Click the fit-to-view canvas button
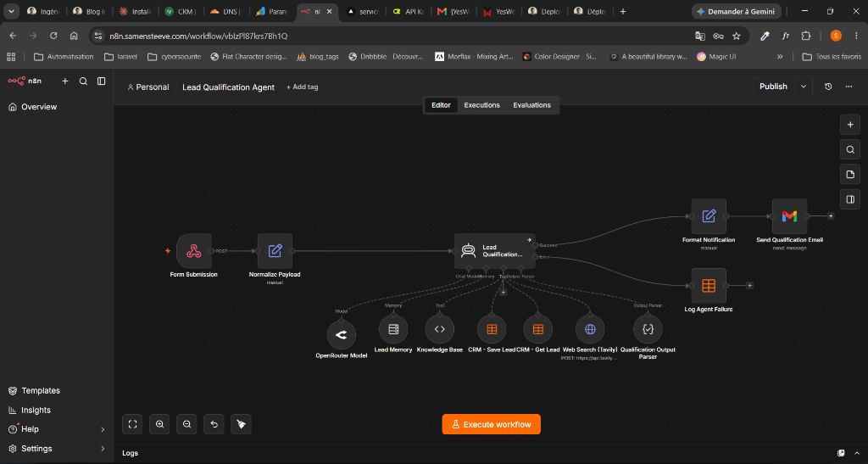Viewport: 868px width, 464px height. tap(132, 424)
